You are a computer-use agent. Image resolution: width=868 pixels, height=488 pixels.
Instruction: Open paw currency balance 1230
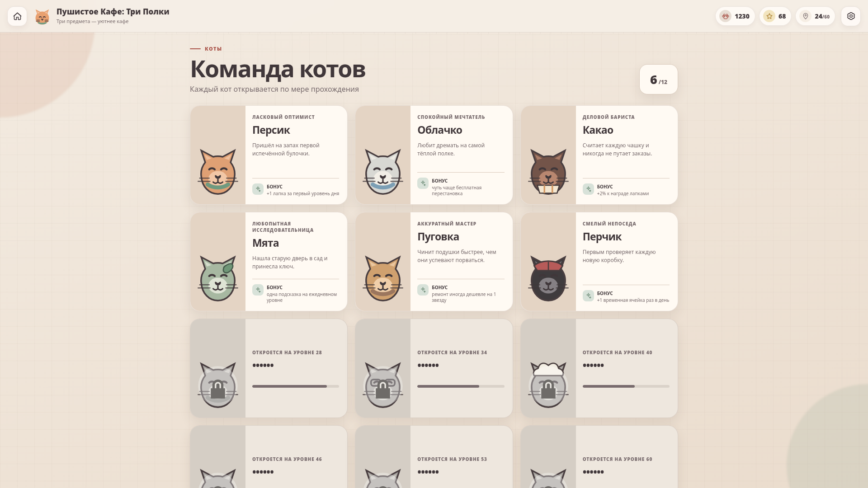click(735, 16)
